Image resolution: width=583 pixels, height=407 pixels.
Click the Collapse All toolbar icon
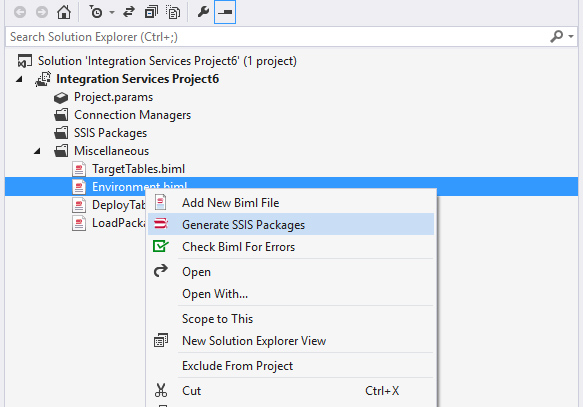(151, 12)
